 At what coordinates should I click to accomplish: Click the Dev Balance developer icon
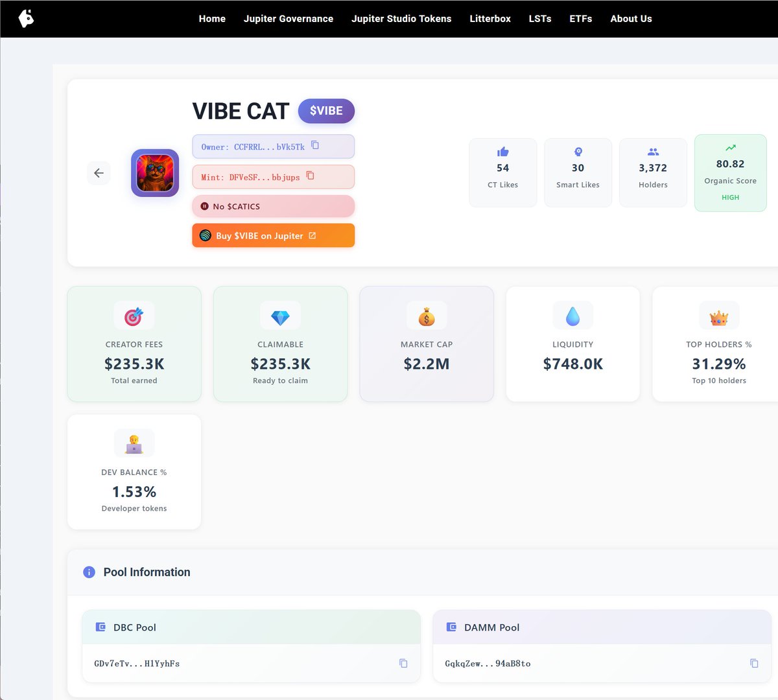tap(134, 443)
